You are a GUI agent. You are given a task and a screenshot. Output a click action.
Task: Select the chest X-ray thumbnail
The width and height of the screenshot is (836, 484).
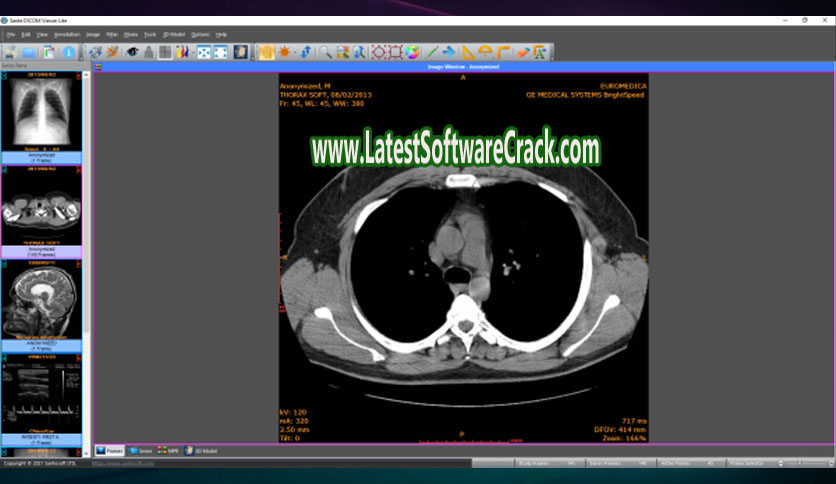point(42,112)
